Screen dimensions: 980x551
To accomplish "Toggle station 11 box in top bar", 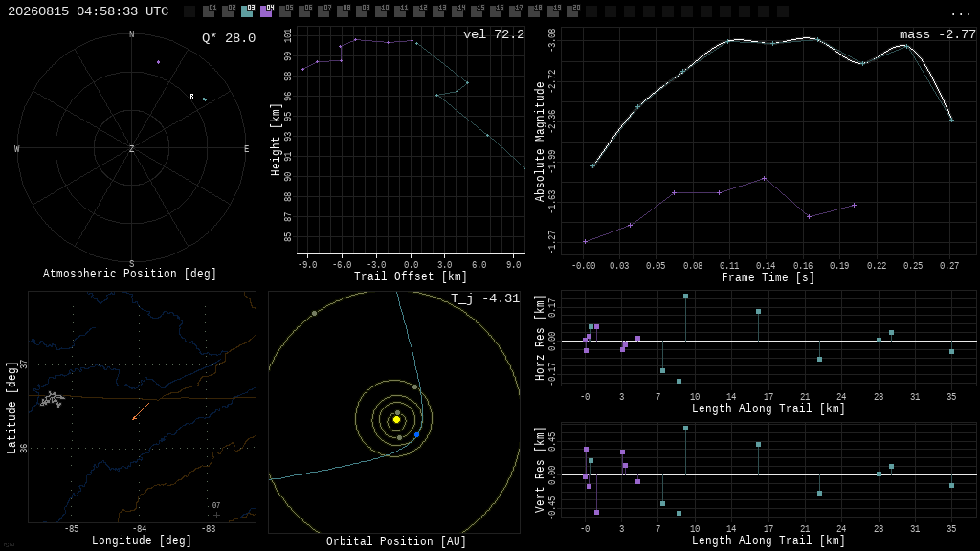I will pos(400,11).
